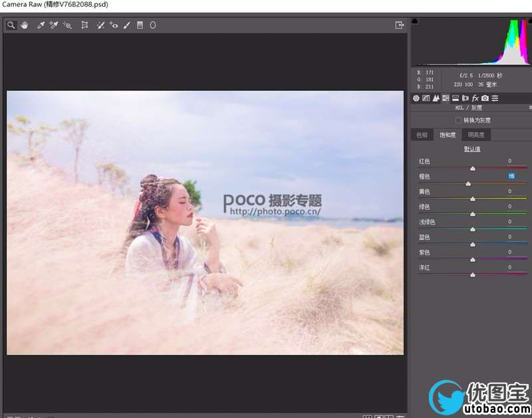Viewport: 532px width, 418px height.
Task: Select the Spot Removal tool
Action: click(x=100, y=25)
